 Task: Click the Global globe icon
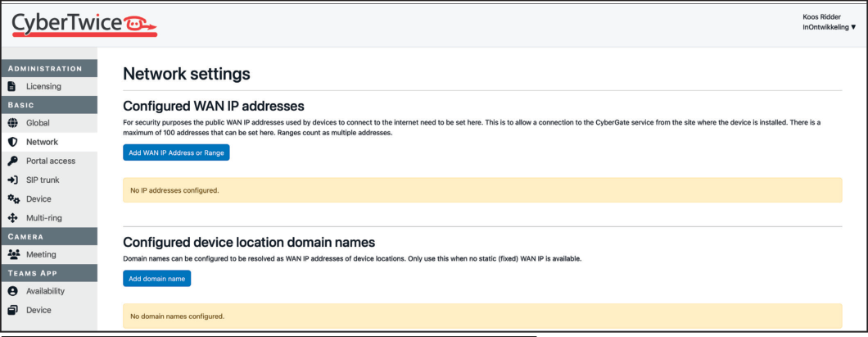tap(13, 123)
